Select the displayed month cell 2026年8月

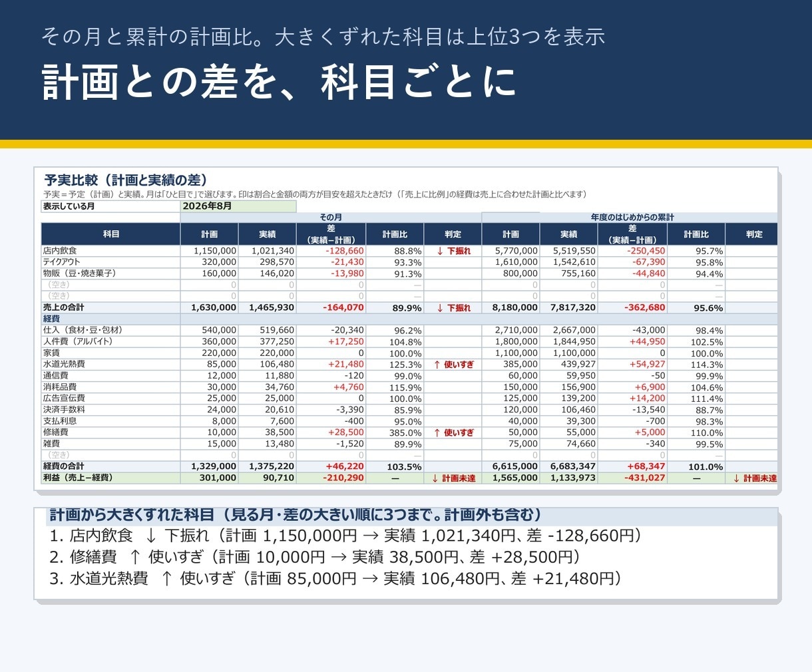(238, 206)
